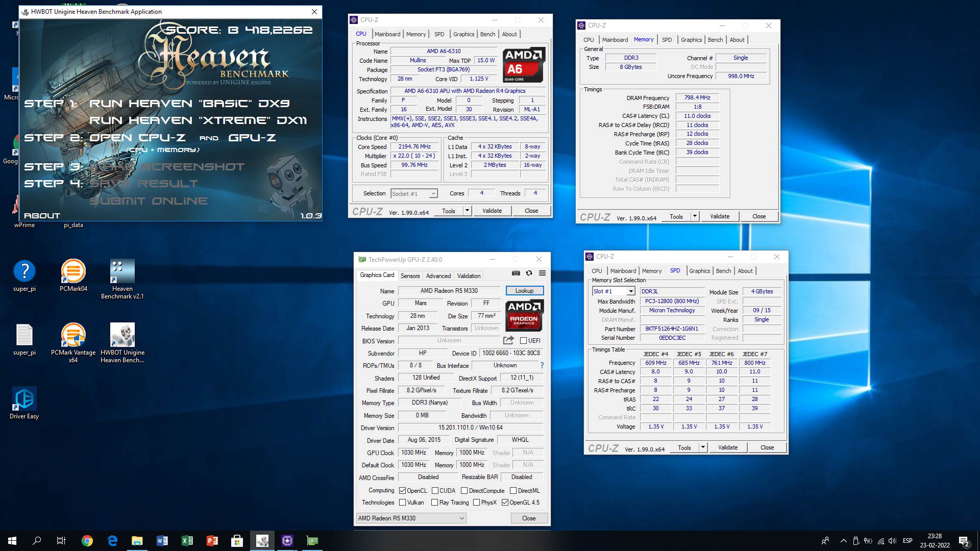Viewport: 980px width, 551px height.
Task: Open Tools dropdown arrow in CPU-Z CPU window
Action: 467,211
